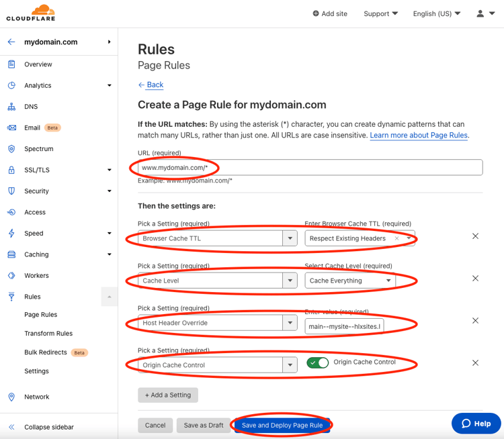
Task: Click the Add site link
Action: tap(334, 13)
